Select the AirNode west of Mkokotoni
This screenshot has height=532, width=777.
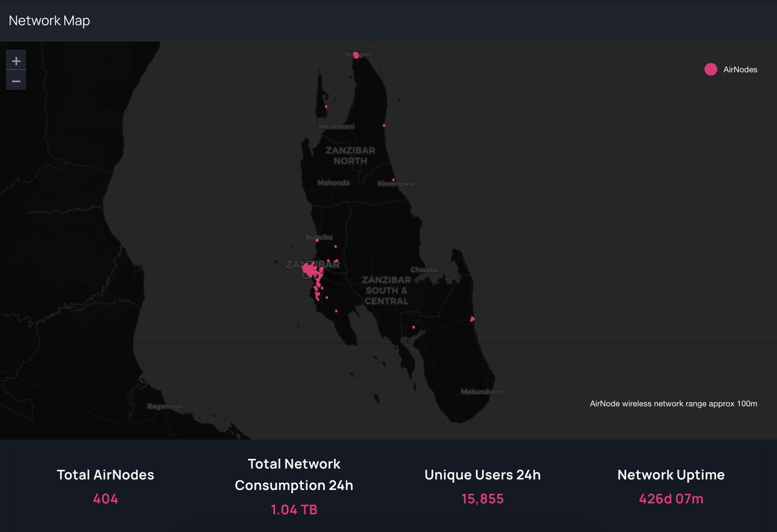326,107
